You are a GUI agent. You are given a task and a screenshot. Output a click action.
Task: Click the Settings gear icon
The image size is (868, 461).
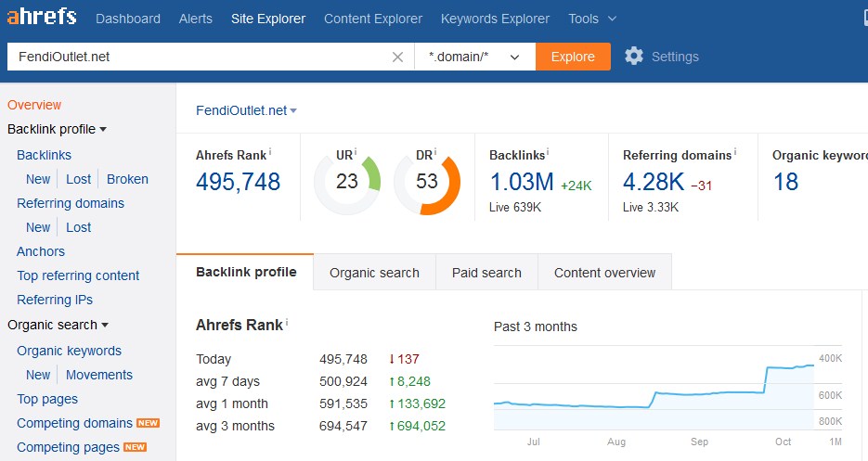(x=634, y=57)
